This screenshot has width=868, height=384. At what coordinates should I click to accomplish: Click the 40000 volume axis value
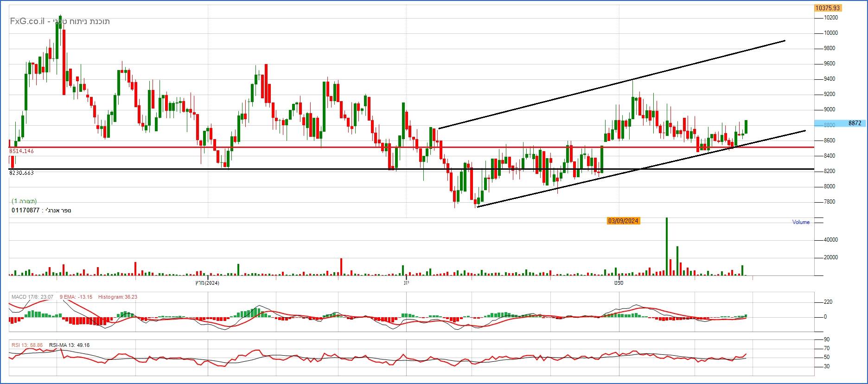830,240
